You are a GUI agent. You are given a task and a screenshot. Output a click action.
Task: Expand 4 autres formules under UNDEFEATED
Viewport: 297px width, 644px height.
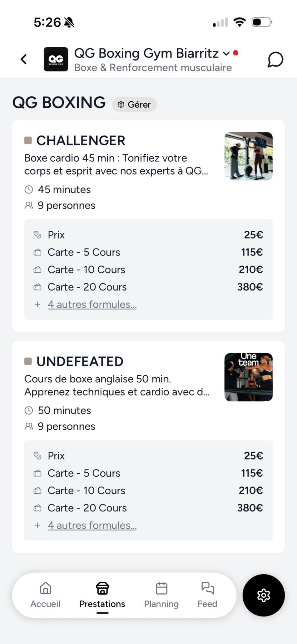92,525
